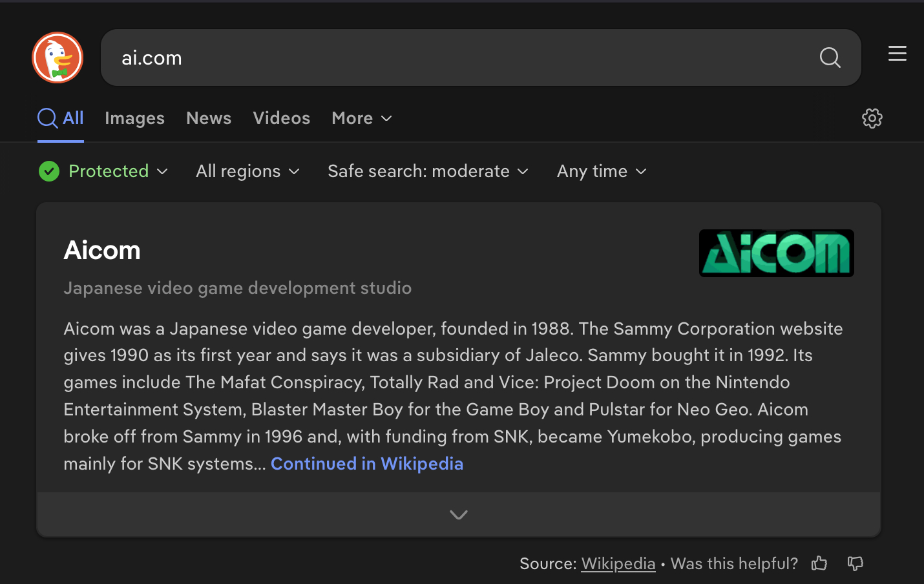The image size is (924, 584).
Task: Expand the Aicom info card chevron
Action: [x=459, y=515]
